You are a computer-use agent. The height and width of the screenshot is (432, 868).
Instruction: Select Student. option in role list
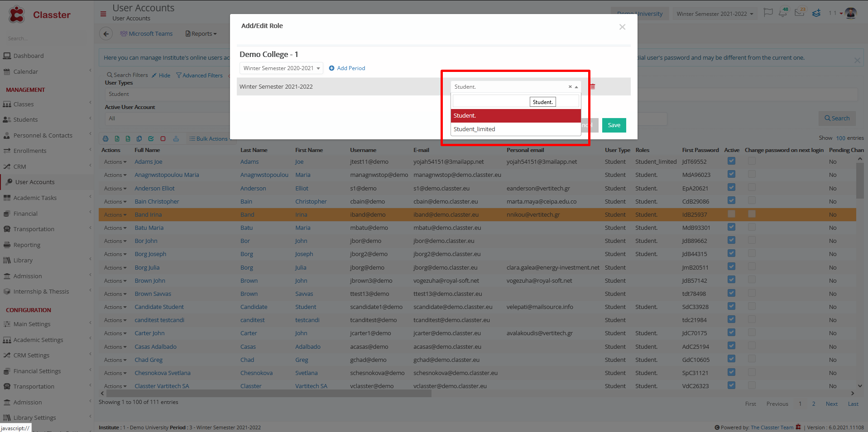coord(516,116)
